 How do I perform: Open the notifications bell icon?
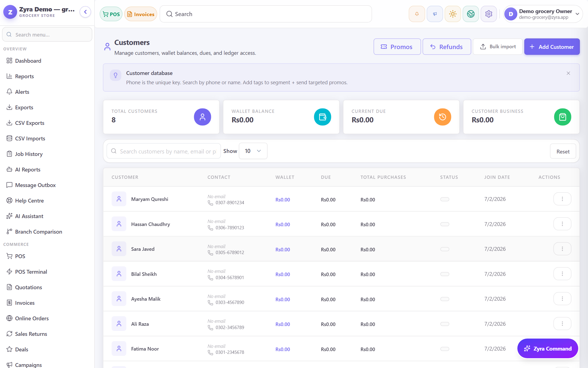pyautogui.click(x=417, y=14)
